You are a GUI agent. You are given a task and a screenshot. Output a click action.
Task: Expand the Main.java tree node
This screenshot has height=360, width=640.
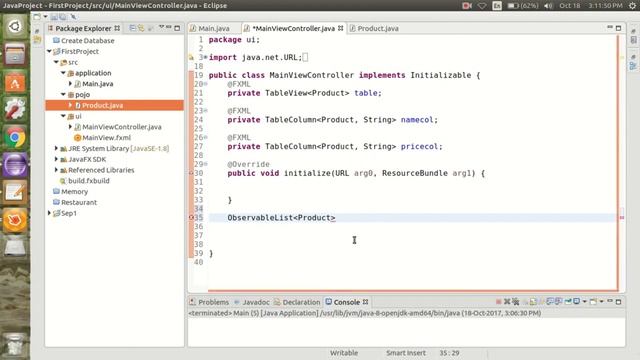pyautogui.click(x=70, y=84)
